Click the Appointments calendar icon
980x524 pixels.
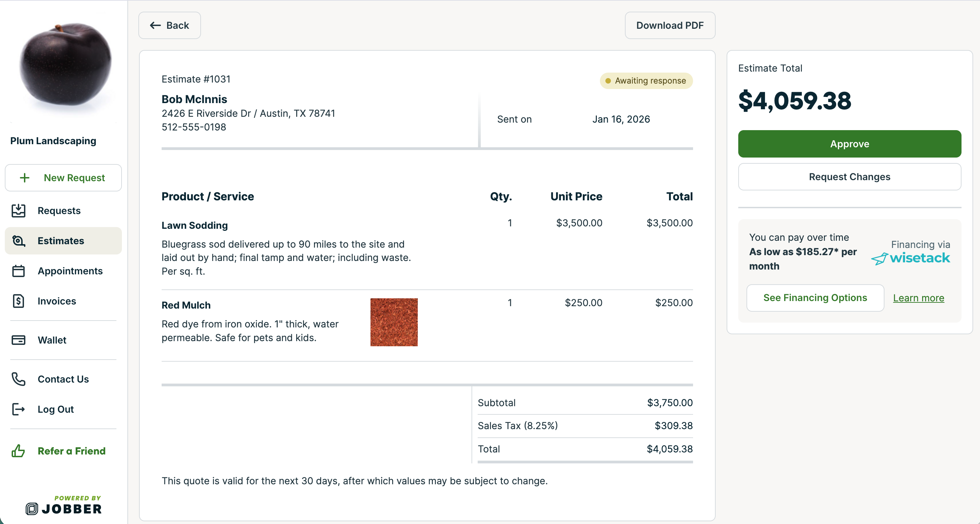(x=18, y=271)
